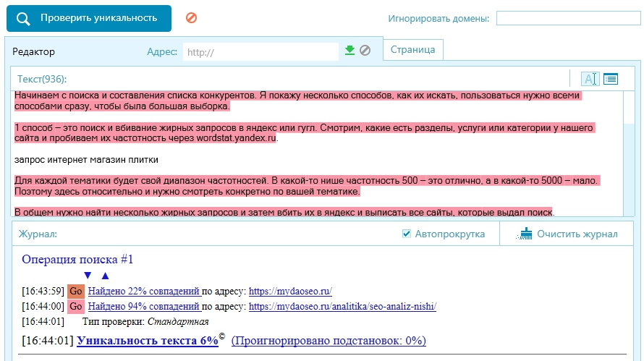Click Go button for 22% match
The image size is (644, 361).
(76, 291)
